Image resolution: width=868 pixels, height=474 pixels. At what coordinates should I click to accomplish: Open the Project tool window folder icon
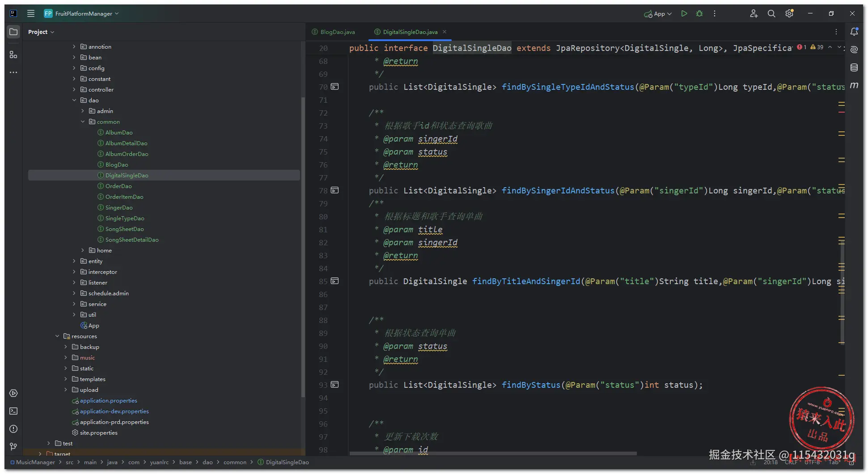(13, 32)
